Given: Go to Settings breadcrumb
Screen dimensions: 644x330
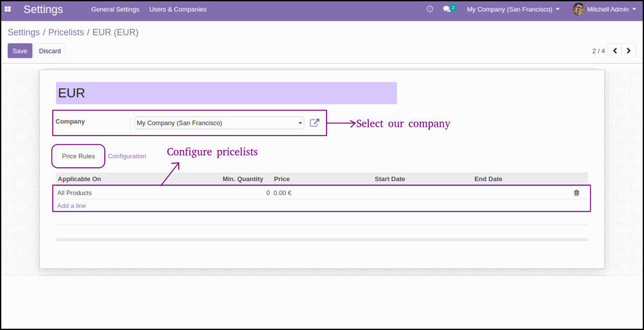Looking at the screenshot, I should [24, 32].
